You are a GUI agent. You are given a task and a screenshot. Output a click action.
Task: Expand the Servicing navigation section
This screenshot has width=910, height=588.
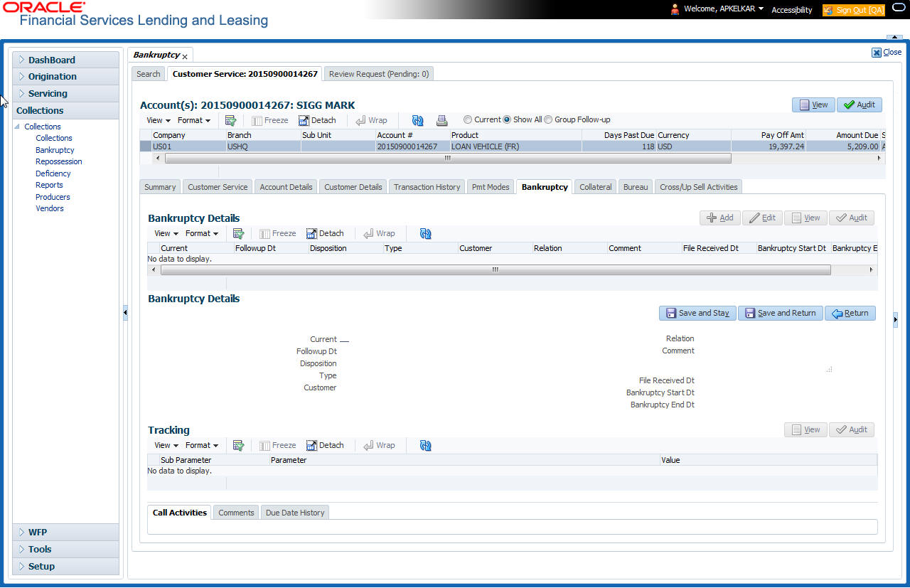click(x=65, y=93)
